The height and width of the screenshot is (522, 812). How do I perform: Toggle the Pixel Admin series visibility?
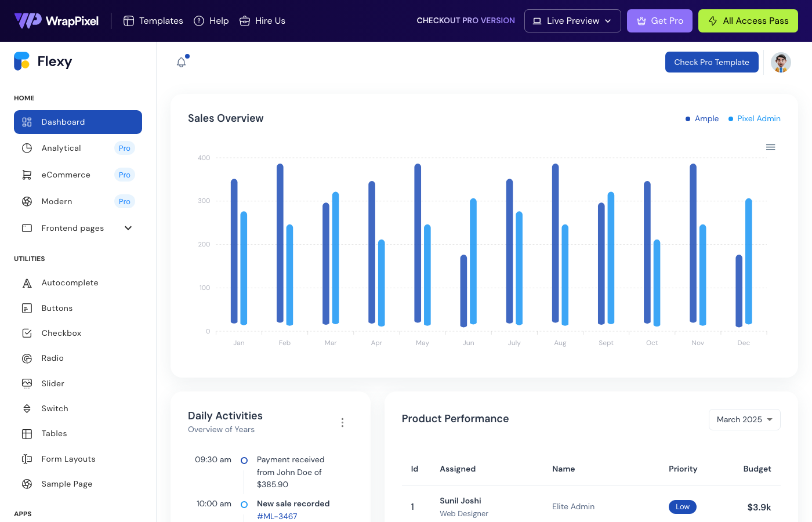coord(754,118)
